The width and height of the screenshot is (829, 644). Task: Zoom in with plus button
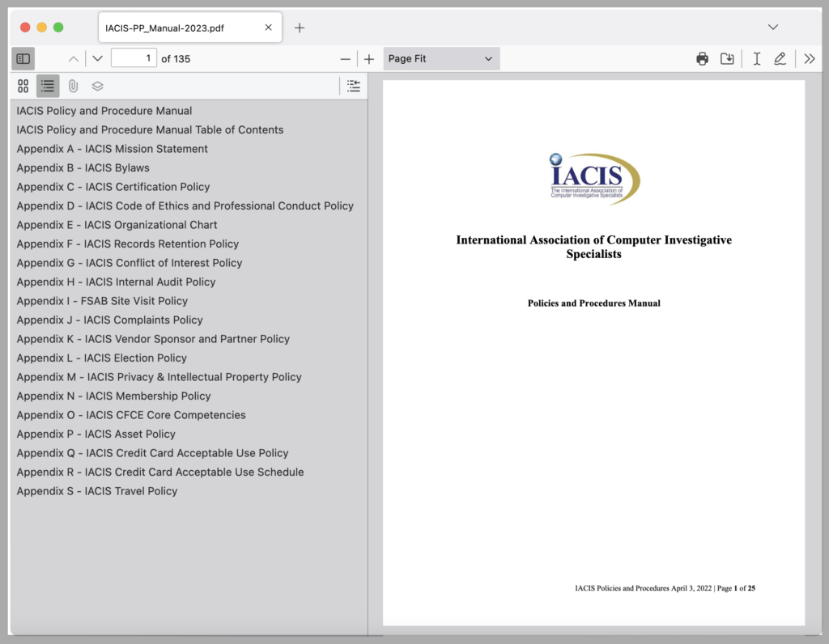(369, 59)
